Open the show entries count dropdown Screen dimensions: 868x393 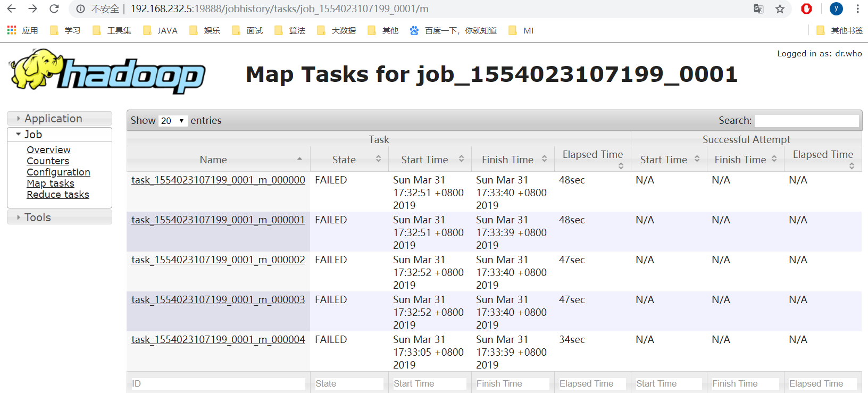[x=173, y=121]
